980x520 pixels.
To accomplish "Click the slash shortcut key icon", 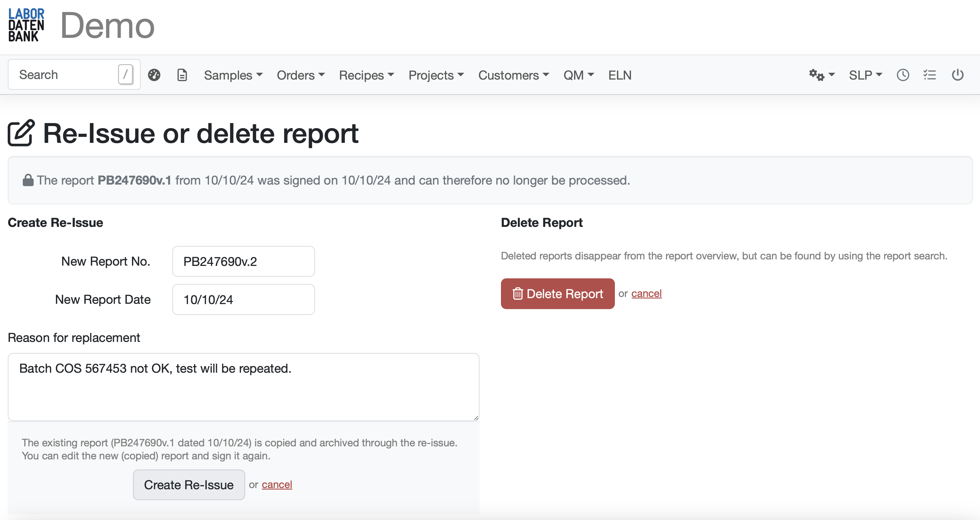I will [125, 74].
